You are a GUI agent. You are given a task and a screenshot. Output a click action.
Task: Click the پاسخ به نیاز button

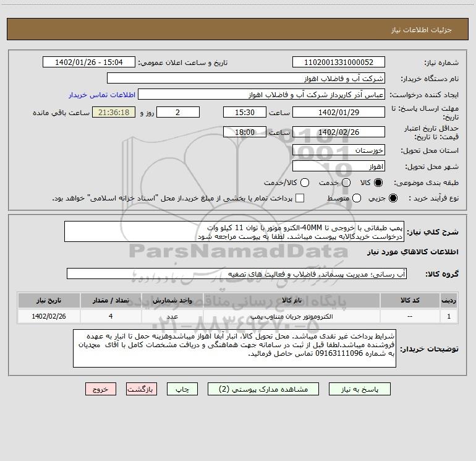pyautogui.click(x=359, y=389)
